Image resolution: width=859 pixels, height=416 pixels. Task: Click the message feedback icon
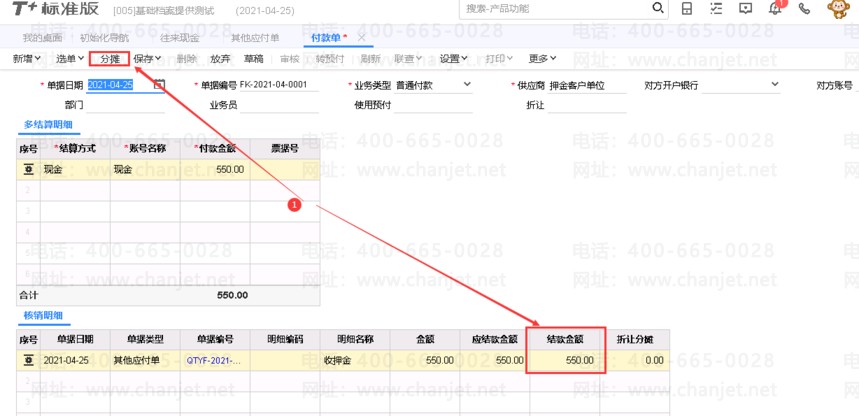(745, 9)
